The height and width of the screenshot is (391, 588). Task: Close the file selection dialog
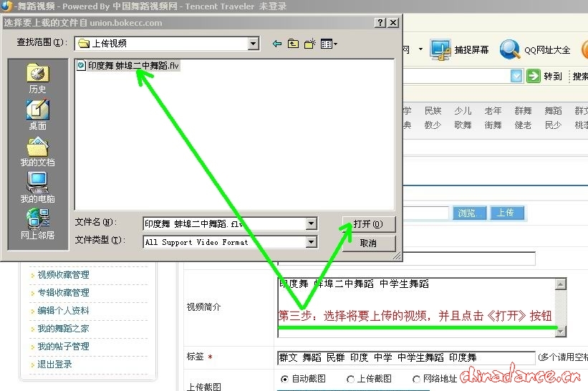pyautogui.click(x=392, y=22)
